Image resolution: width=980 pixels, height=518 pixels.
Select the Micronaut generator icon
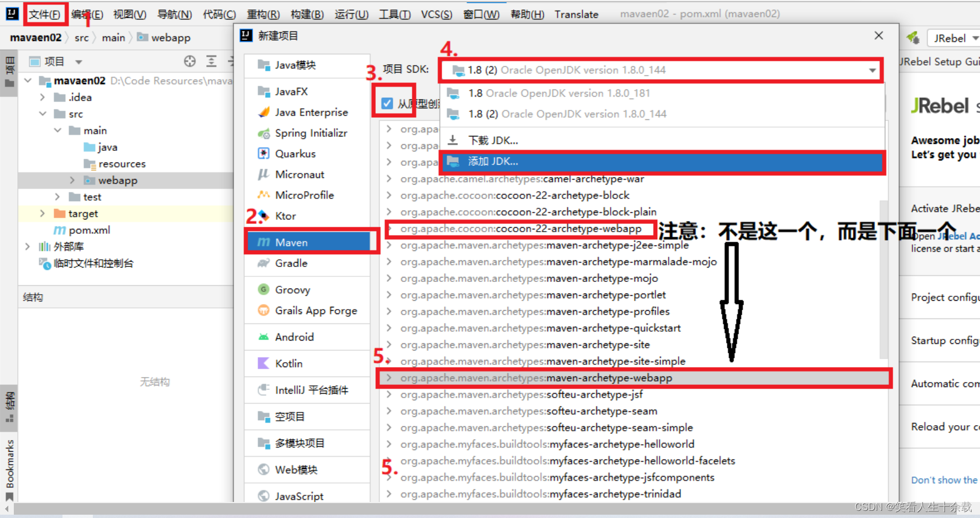click(264, 175)
